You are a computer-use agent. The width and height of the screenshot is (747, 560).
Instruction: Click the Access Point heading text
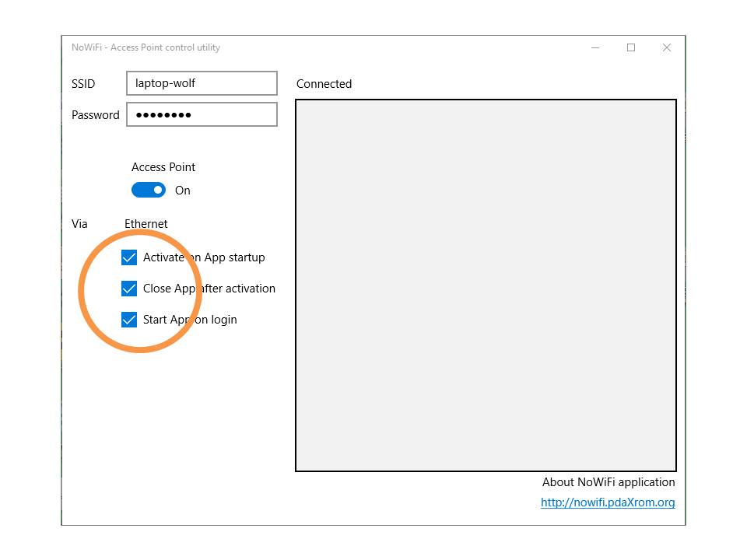click(163, 167)
